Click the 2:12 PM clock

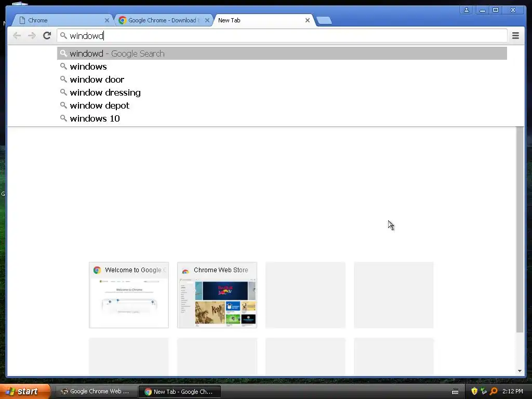pyautogui.click(x=513, y=391)
